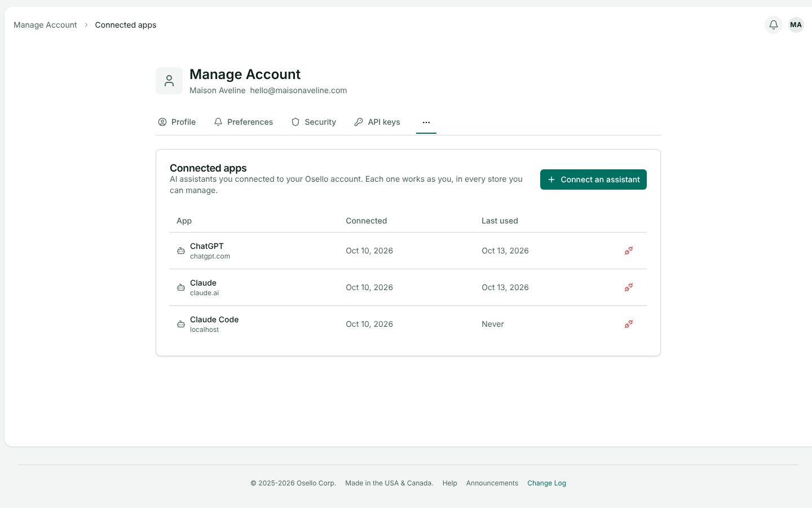Viewport: 812px width, 508px height.
Task: Select the Connected apps breadcrumb text
Action: (x=126, y=25)
